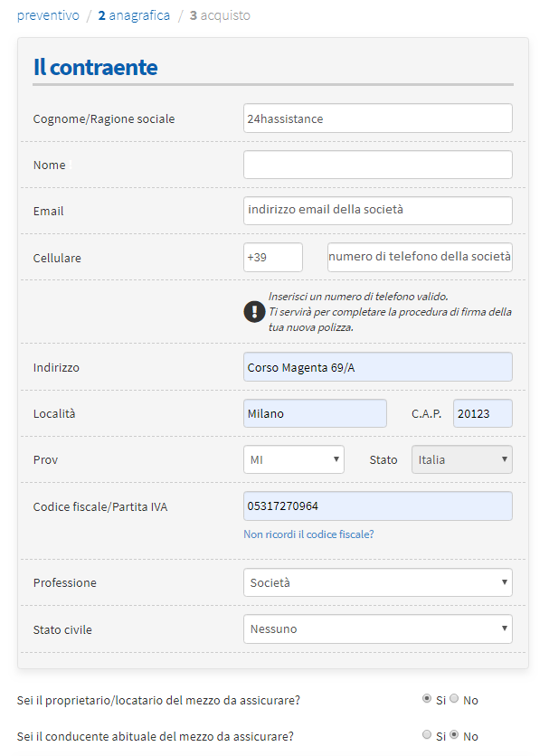Select No for proprietario/locatario question
The height and width of the screenshot is (756, 549).
coord(454,699)
